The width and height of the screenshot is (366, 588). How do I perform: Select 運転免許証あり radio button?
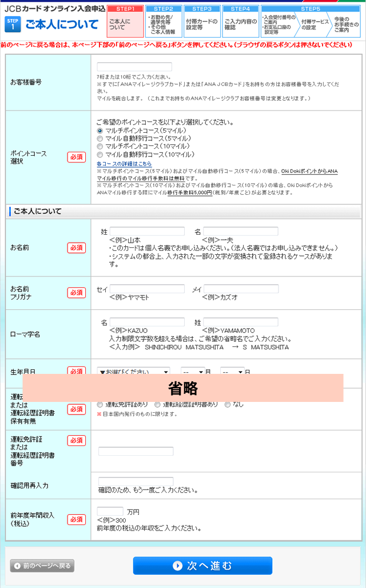click(x=100, y=405)
